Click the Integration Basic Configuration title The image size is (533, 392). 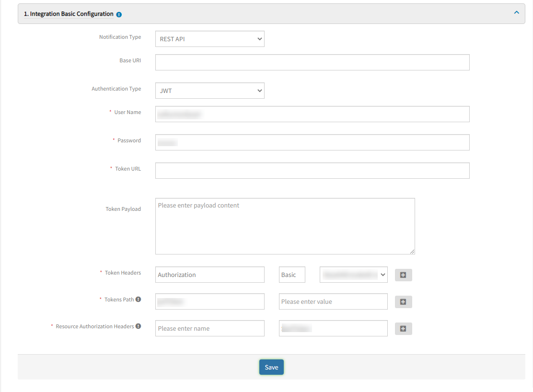point(69,14)
